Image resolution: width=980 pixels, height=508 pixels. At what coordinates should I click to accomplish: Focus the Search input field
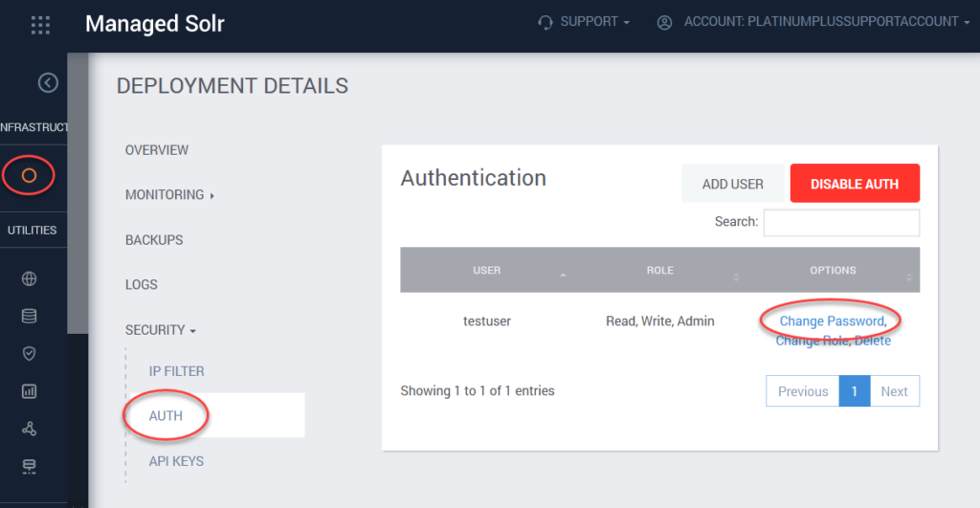pos(841,223)
